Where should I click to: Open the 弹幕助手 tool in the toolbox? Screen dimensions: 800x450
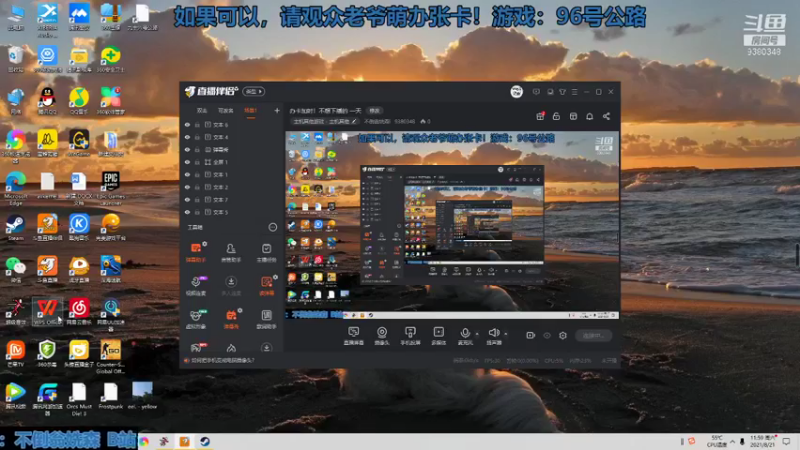coord(196,252)
